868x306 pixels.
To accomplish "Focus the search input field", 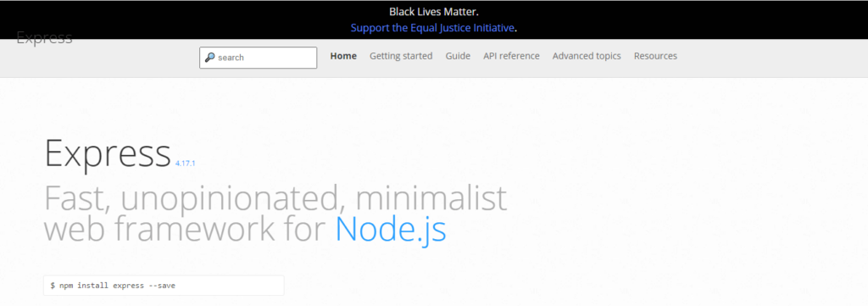I will click(258, 58).
